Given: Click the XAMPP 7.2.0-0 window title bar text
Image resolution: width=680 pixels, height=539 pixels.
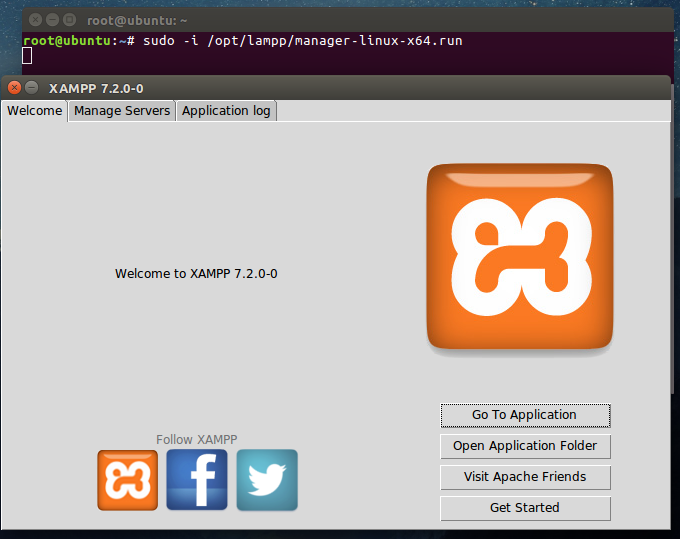Looking at the screenshot, I should [x=96, y=88].
